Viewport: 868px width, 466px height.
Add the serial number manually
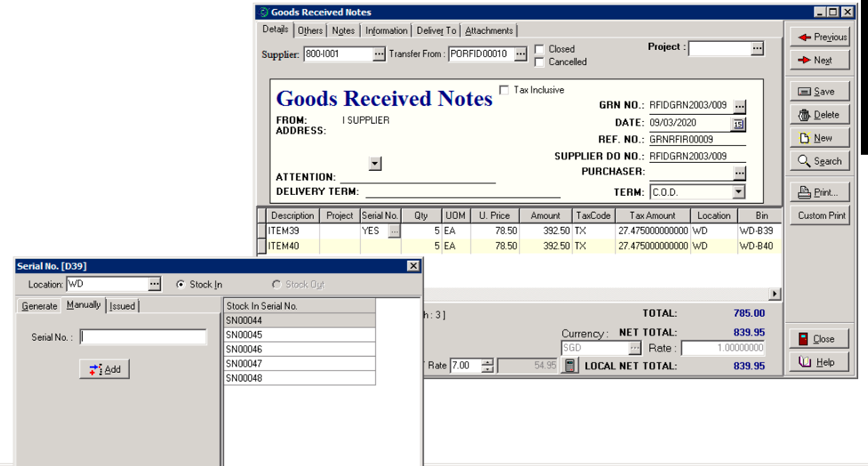[x=105, y=369]
